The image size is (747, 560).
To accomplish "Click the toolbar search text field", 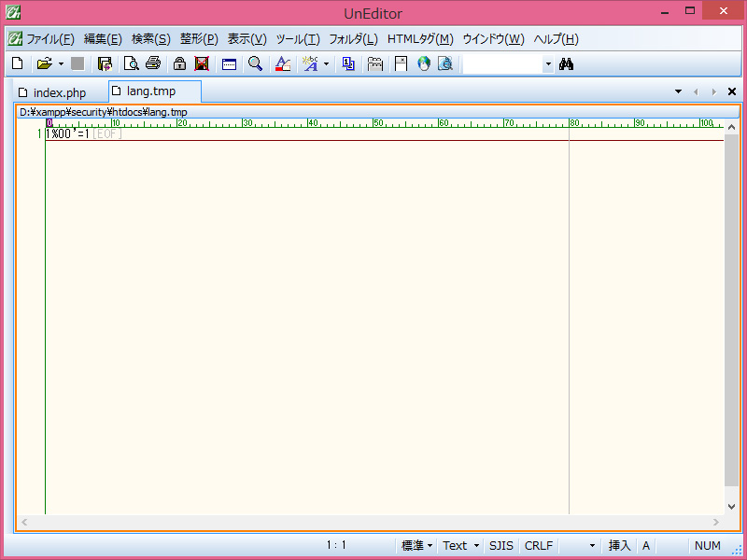I will click(502, 63).
